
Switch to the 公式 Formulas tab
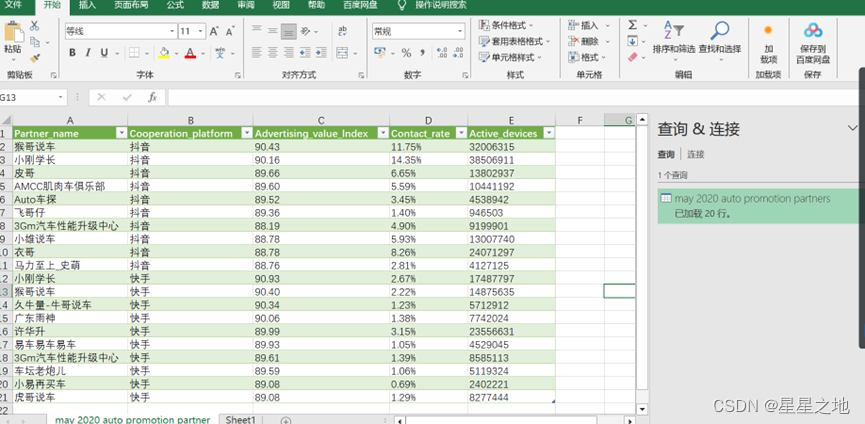(175, 5)
